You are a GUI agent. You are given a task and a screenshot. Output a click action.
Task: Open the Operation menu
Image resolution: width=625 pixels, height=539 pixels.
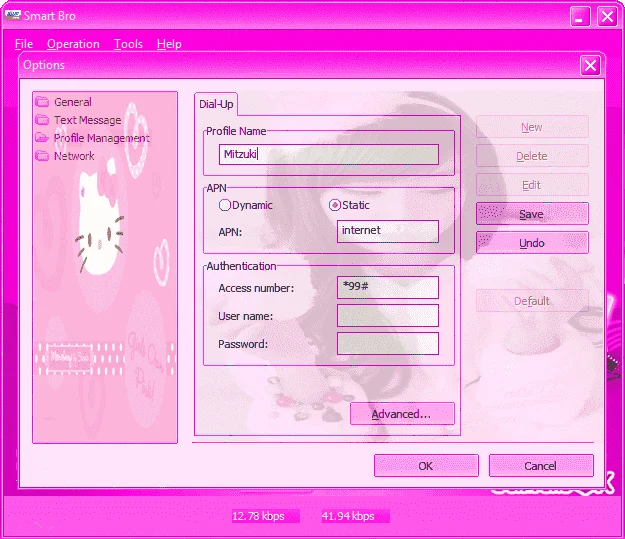[73, 44]
